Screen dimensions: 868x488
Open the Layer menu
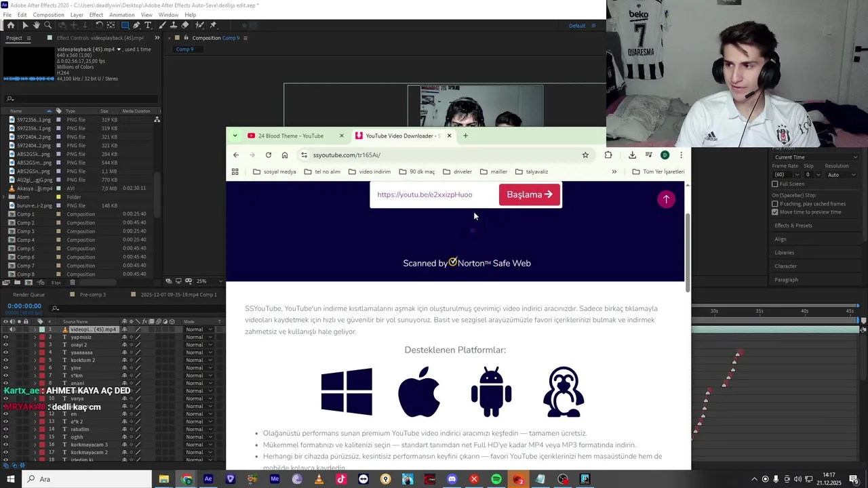coord(77,15)
